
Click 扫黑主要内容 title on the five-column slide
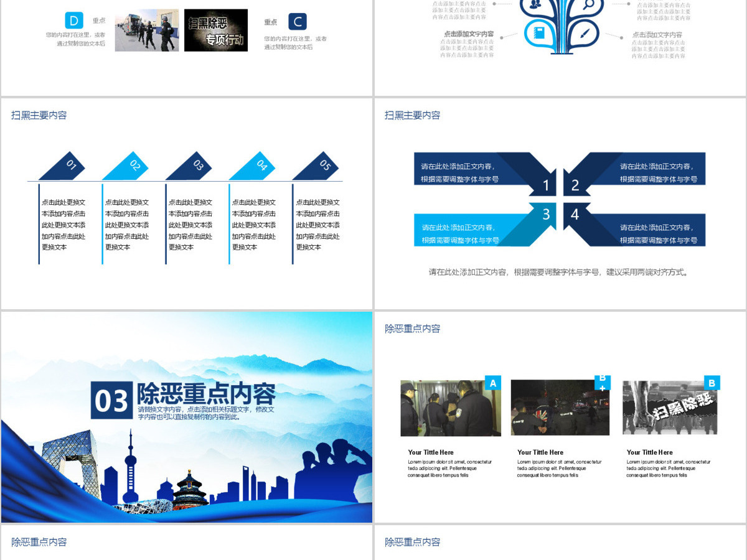[39, 115]
